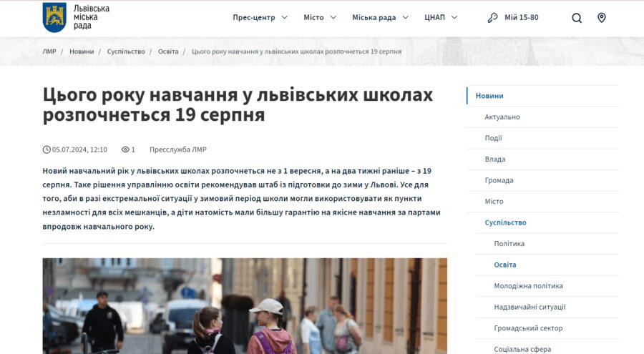Open the ЦНАП menu item

(x=434, y=17)
